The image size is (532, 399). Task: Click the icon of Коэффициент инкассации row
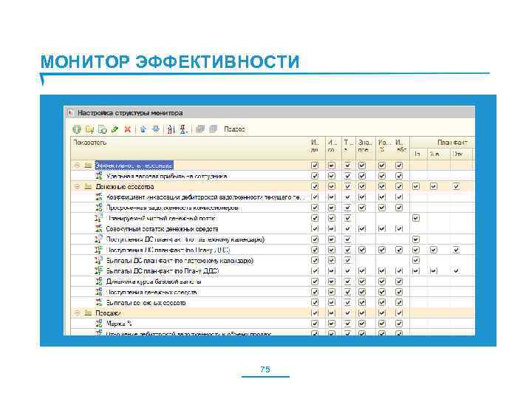[x=99, y=197]
